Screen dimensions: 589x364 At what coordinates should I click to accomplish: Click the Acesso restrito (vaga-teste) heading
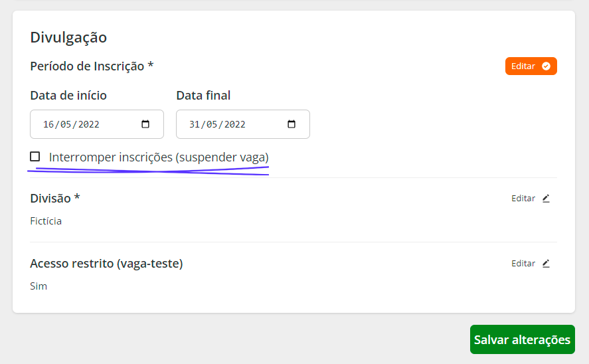106,263
